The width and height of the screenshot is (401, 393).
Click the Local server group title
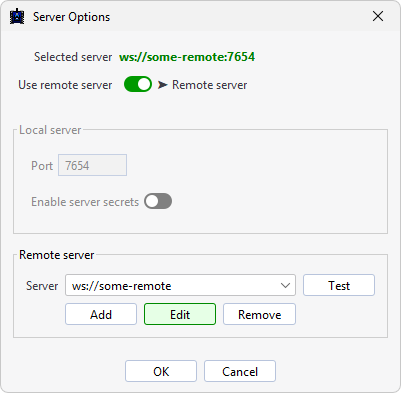(x=50, y=130)
